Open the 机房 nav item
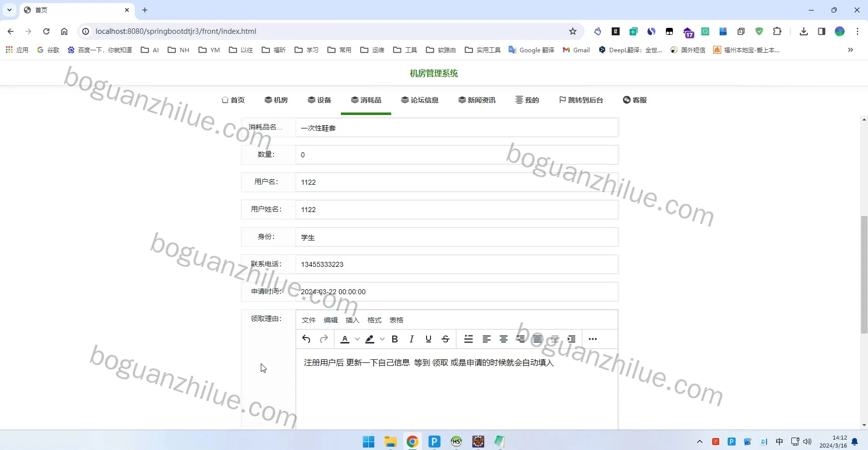 tap(276, 100)
